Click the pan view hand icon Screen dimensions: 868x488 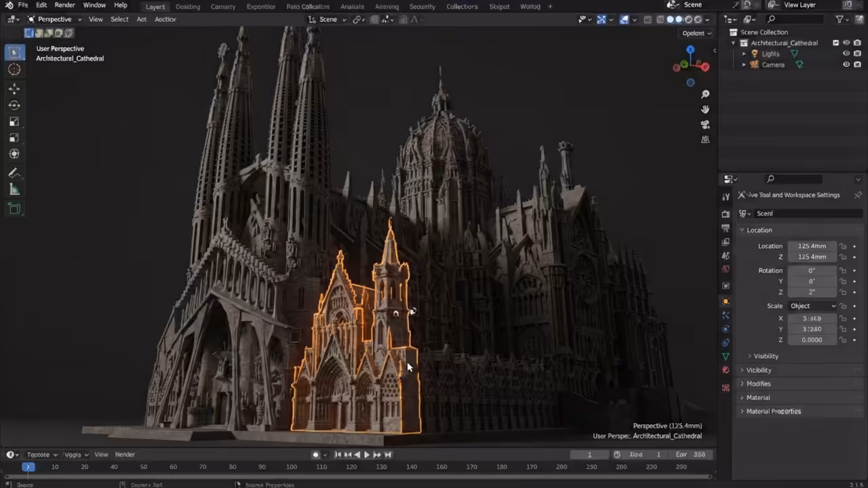pos(705,109)
